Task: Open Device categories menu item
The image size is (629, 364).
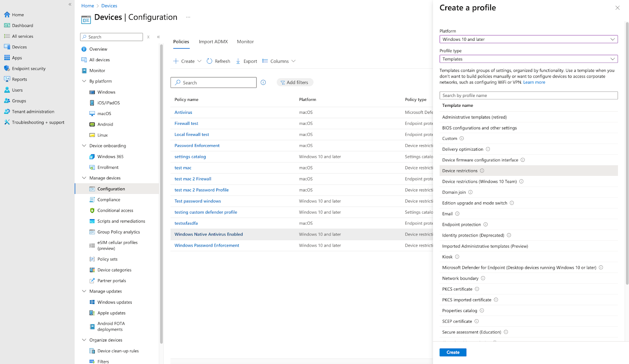Action: [x=114, y=270]
